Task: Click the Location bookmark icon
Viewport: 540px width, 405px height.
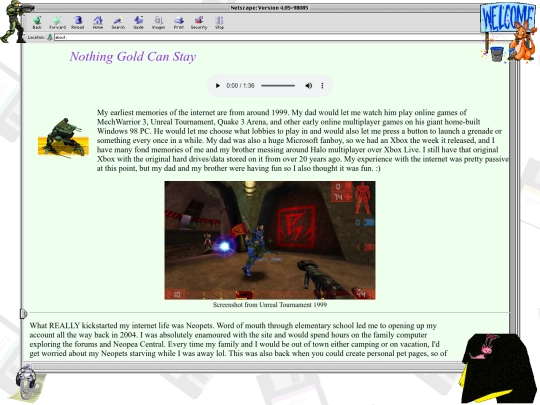Action: pos(50,37)
